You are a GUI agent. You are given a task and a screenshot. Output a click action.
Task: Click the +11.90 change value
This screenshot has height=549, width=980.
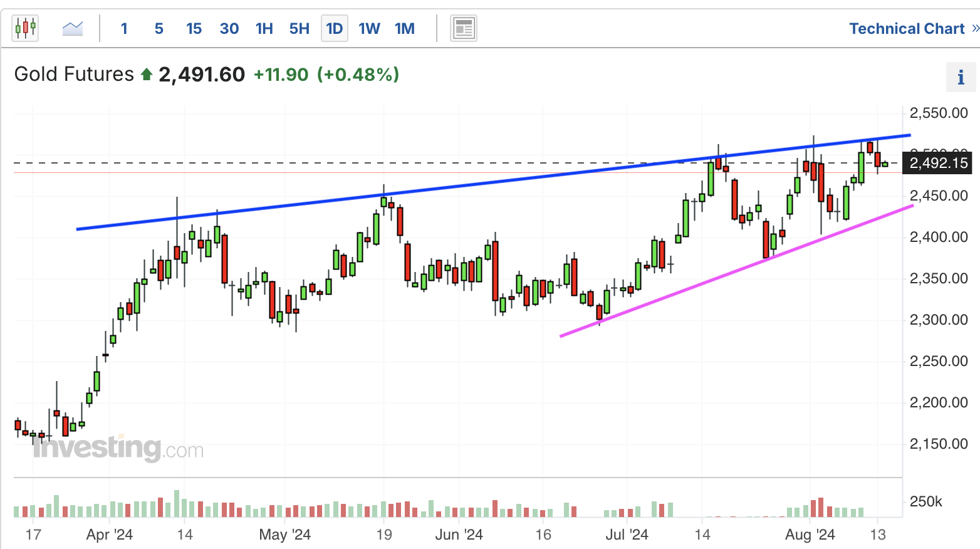[x=281, y=75]
